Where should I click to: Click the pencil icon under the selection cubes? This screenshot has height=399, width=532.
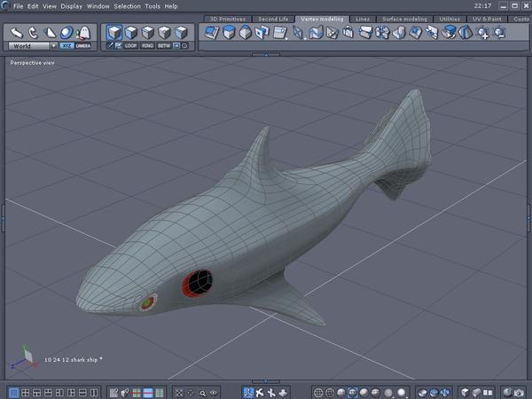tap(110, 45)
